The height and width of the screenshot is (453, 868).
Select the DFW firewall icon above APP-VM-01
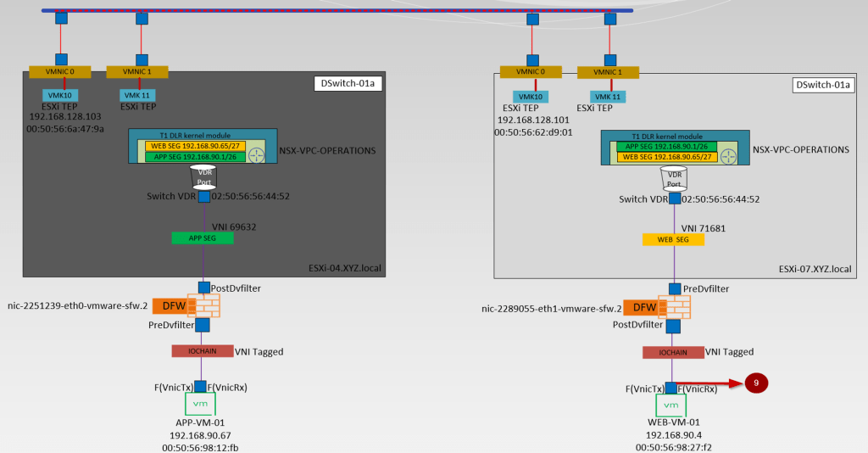click(x=186, y=305)
